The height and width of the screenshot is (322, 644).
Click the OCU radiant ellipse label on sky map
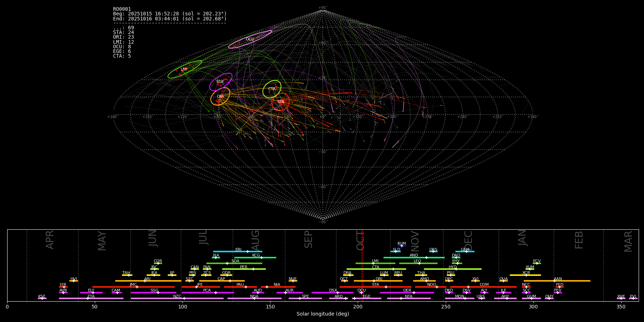point(250,39)
